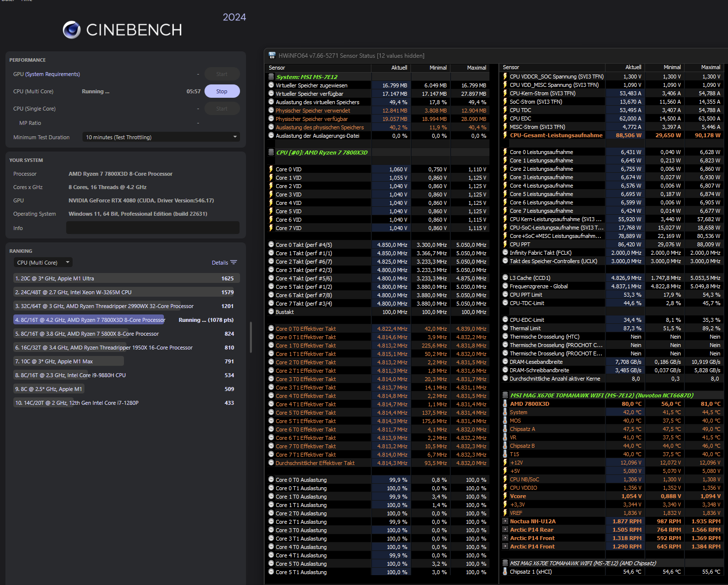Image resolution: width=728 pixels, height=585 pixels.
Task: Collapse the System: MSI MS-7E12 sensor group
Action: (271, 77)
